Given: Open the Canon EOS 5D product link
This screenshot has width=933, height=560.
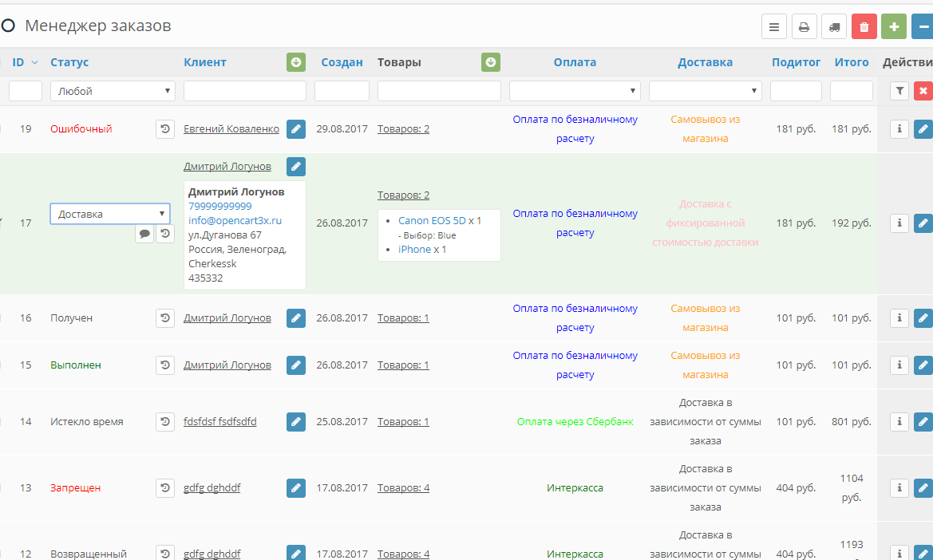Looking at the screenshot, I should (431, 220).
